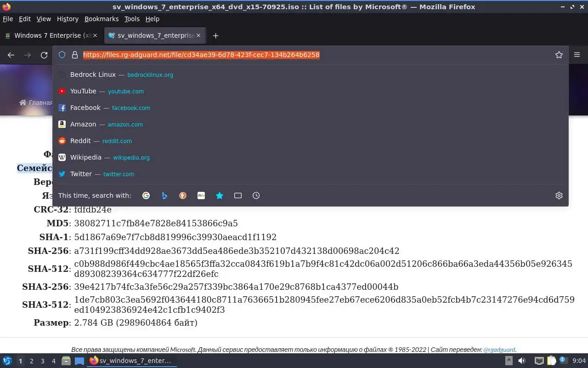
Task: Click the file size 2.784 GB text
Action: (136, 323)
